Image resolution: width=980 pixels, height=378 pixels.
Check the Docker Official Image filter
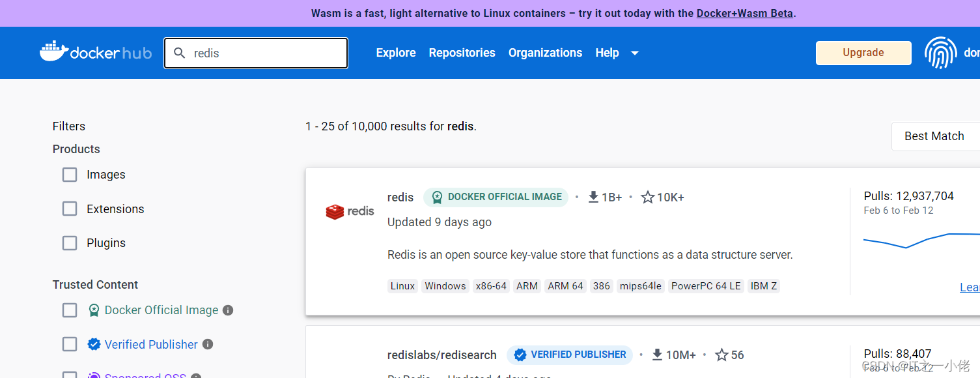click(70, 310)
